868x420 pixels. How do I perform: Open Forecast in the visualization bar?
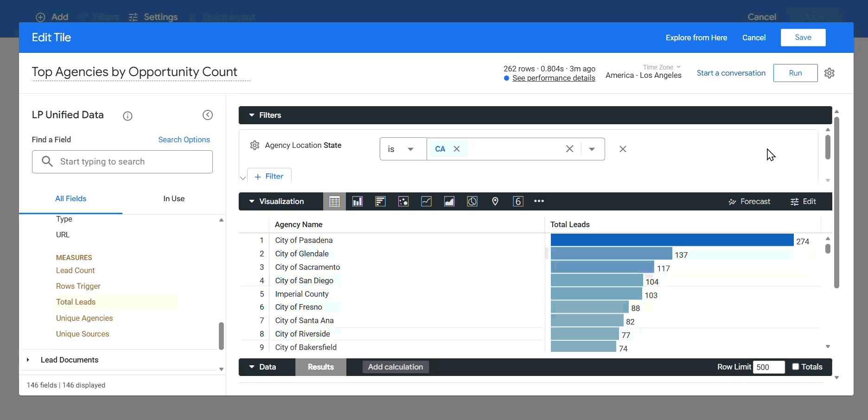pyautogui.click(x=749, y=201)
